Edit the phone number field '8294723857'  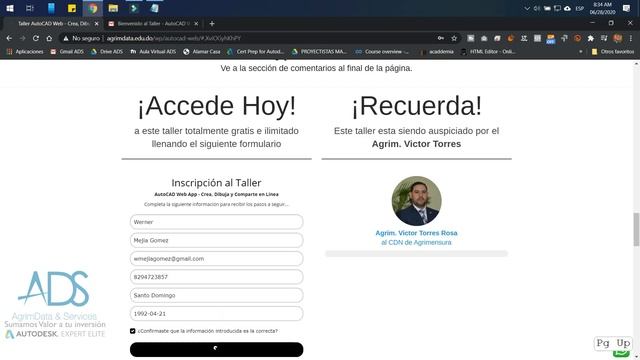coord(216,277)
